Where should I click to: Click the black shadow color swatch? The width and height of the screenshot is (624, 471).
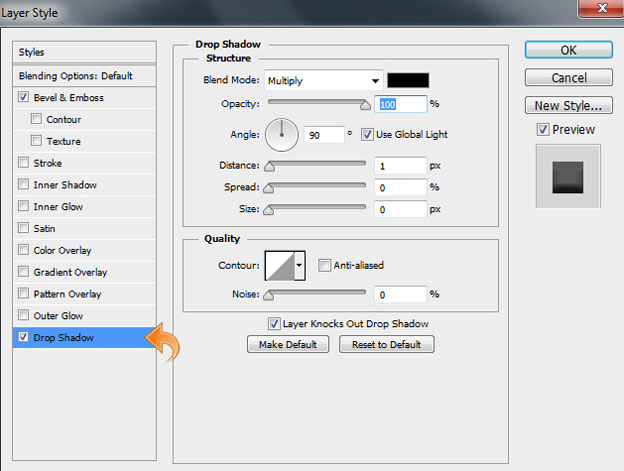coord(408,81)
